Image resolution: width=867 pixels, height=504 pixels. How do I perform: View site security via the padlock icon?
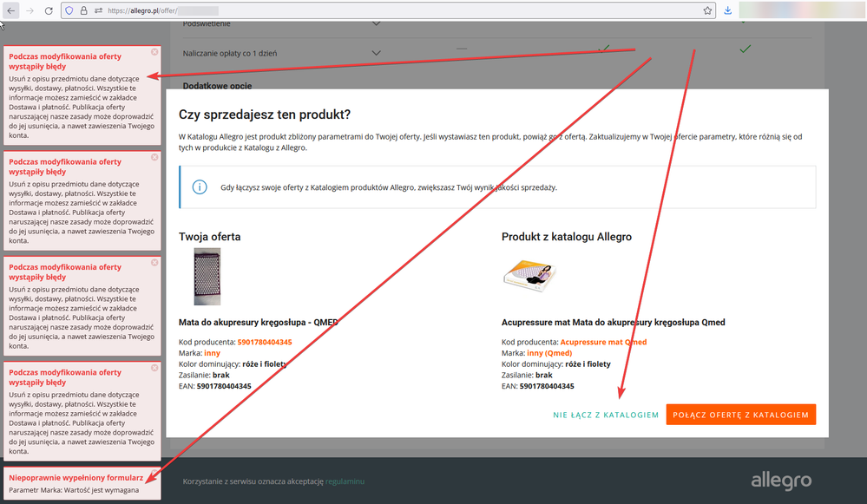pos(83,10)
